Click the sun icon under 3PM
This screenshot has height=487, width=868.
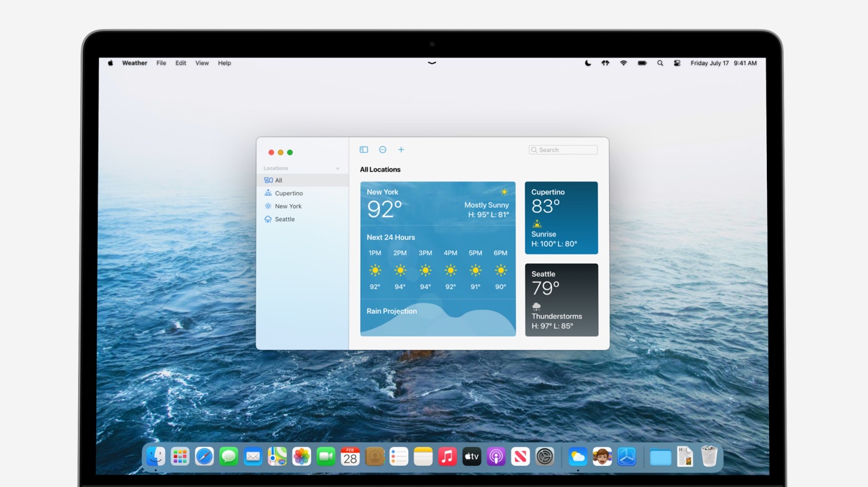tap(425, 270)
